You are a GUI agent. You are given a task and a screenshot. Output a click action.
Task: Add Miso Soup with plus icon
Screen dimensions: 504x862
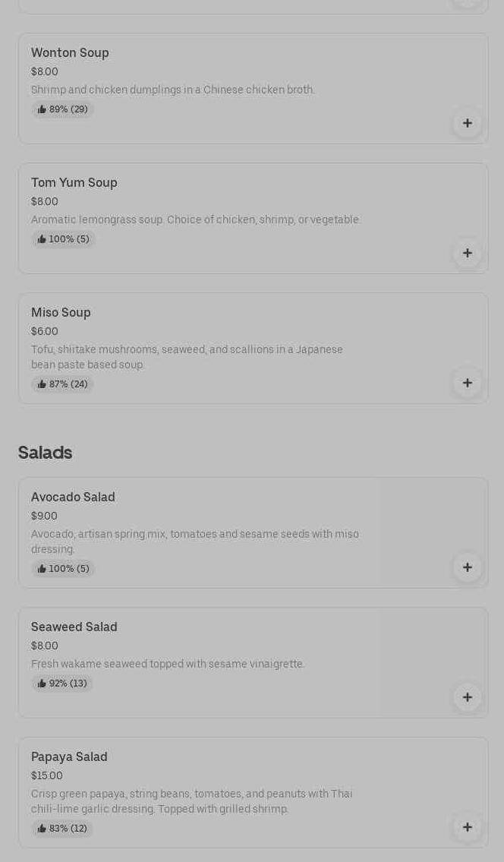click(x=467, y=383)
